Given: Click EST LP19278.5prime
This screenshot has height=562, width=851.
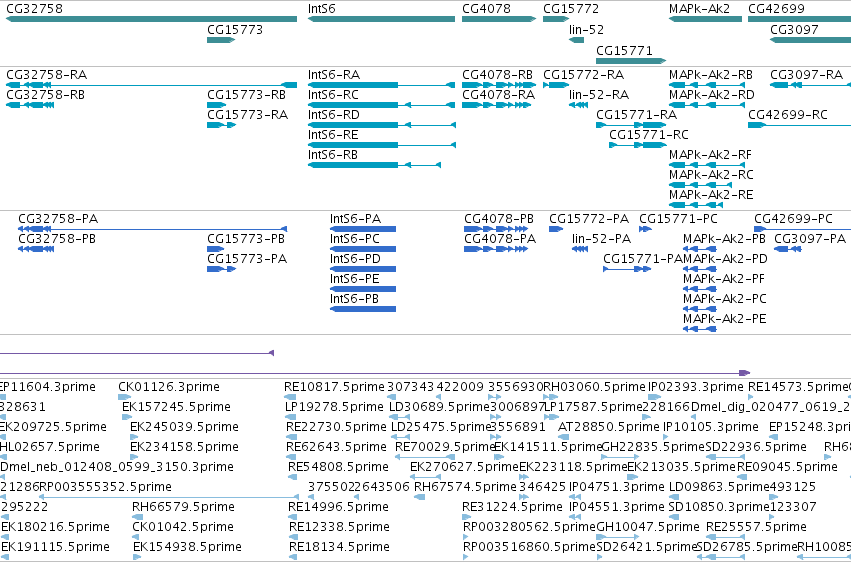Looking at the screenshot, I should (334, 407).
